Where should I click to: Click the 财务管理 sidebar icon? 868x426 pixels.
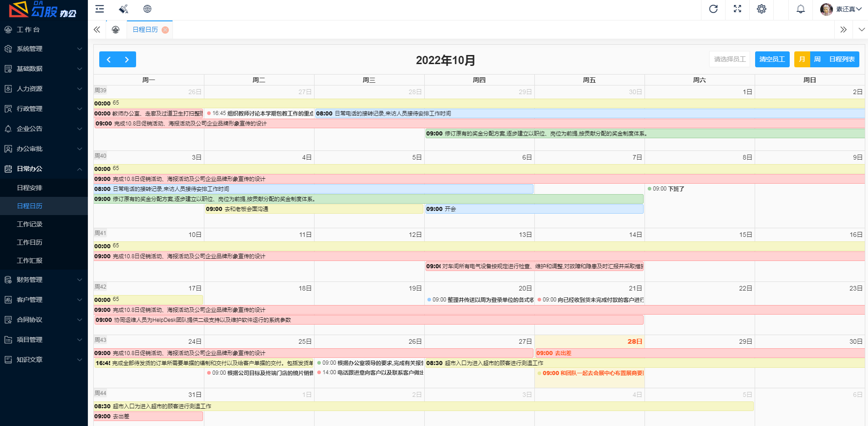(8, 280)
